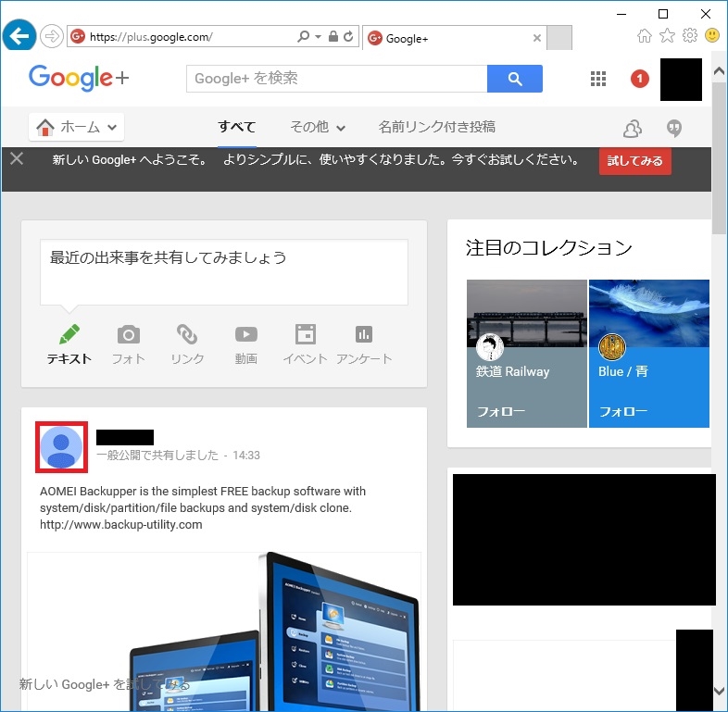Open the browser home icon
Image resolution: width=728 pixels, height=712 pixels.
(645, 35)
